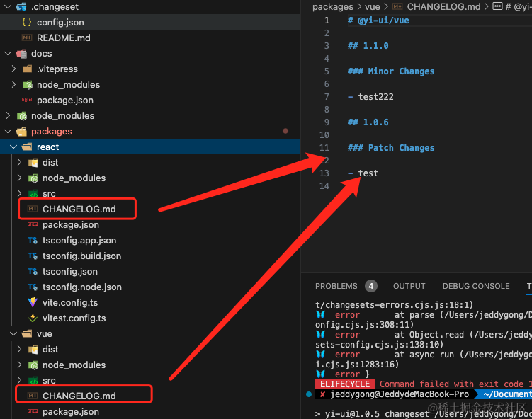Expand node_modules chevron under vue
The height and width of the screenshot is (419, 532).
[19, 365]
